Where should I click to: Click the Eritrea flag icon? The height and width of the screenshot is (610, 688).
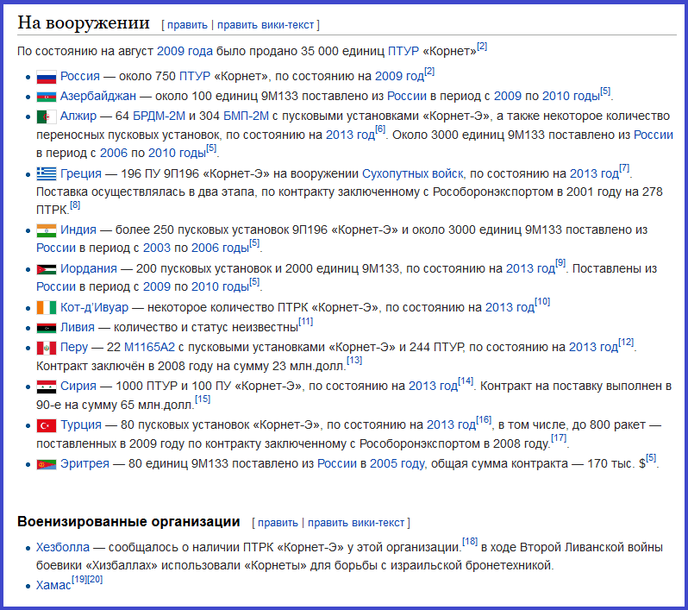coord(46,464)
